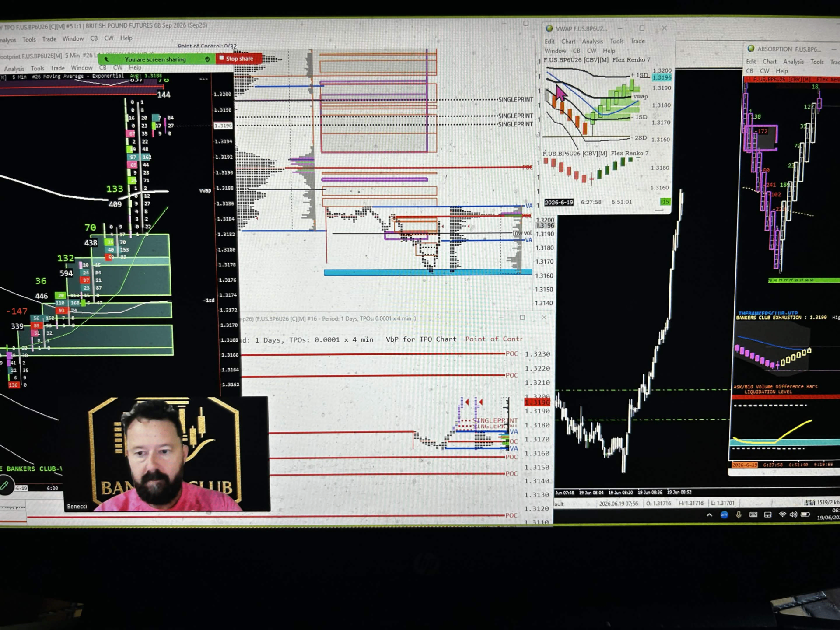840x630 pixels.
Task: Expand the system tray hidden icons chevron
Action: click(709, 515)
